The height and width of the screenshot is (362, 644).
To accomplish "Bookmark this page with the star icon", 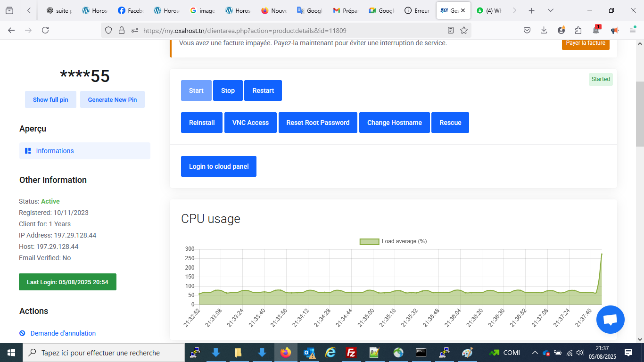I will click(x=464, y=30).
